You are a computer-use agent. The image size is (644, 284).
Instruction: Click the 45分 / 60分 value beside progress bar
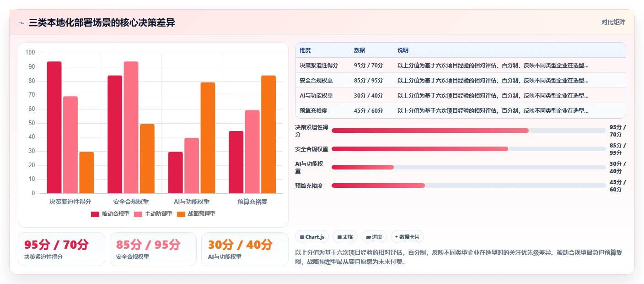[618, 186]
